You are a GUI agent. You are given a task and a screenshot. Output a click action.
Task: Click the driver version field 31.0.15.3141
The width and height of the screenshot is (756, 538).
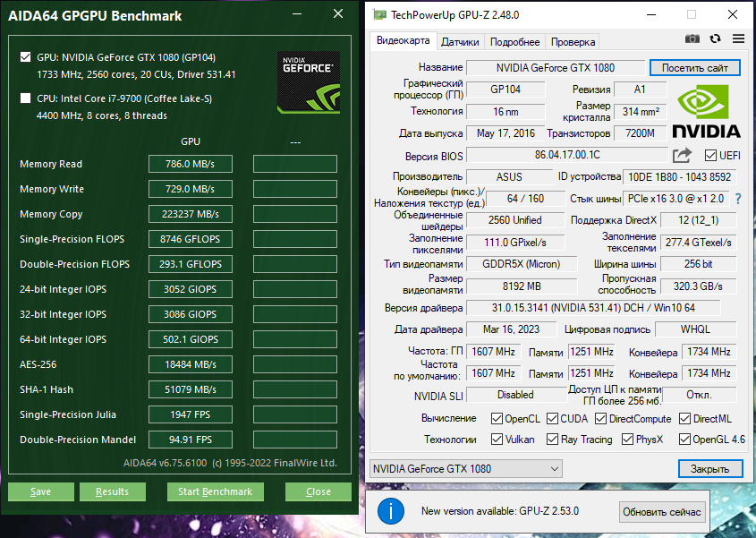coord(593,308)
